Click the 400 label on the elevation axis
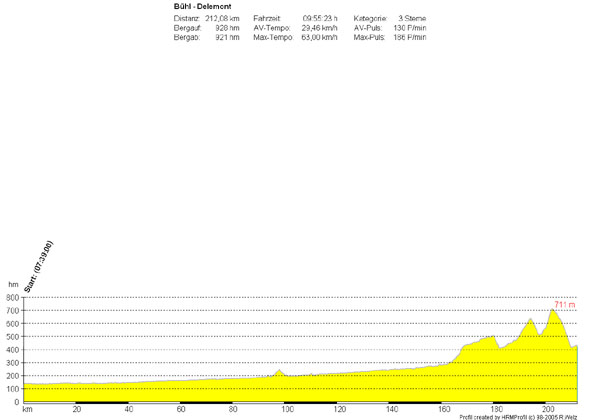The width and height of the screenshot is (600, 420). pos(12,350)
